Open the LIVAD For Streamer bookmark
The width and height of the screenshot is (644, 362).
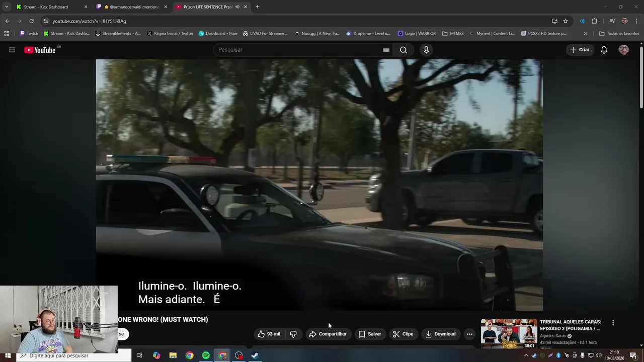pyautogui.click(x=265, y=34)
